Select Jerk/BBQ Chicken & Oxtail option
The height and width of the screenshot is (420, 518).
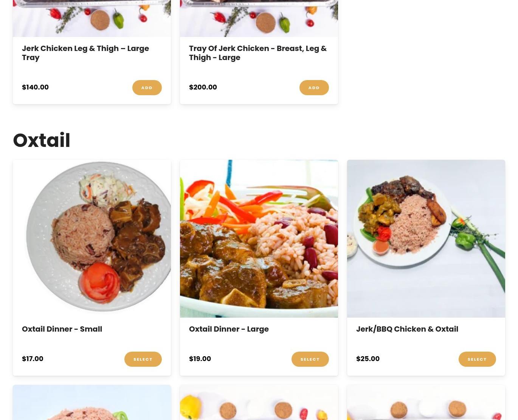[477, 359]
